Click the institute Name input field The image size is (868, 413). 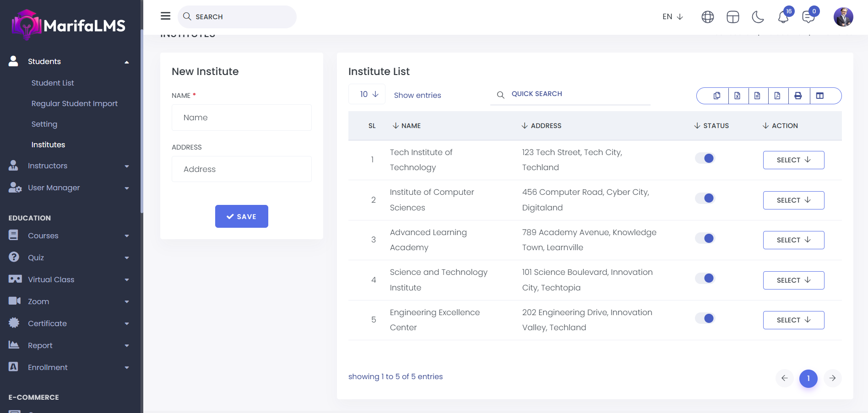point(241,118)
